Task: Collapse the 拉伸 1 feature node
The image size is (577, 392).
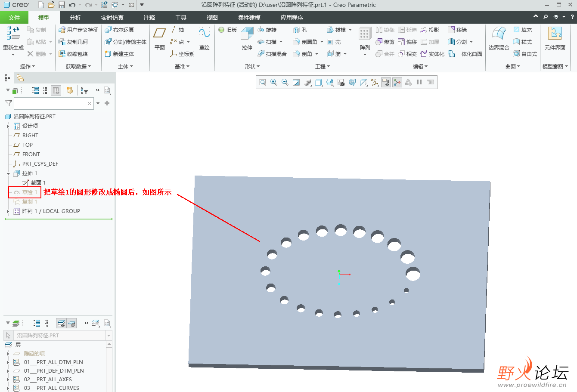Action: tap(8, 173)
